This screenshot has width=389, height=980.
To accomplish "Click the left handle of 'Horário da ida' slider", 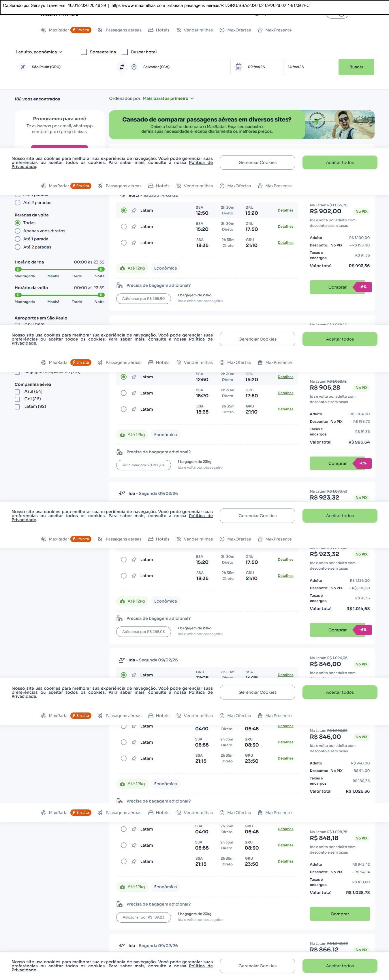I will (x=18, y=269).
